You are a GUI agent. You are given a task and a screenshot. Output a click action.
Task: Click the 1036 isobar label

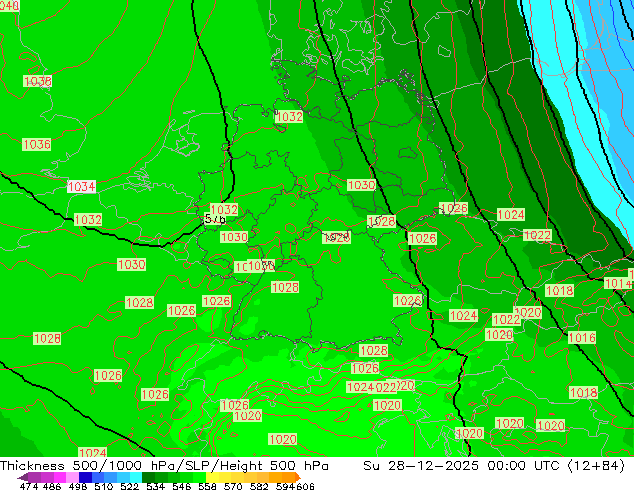click(x=37, y=144)
